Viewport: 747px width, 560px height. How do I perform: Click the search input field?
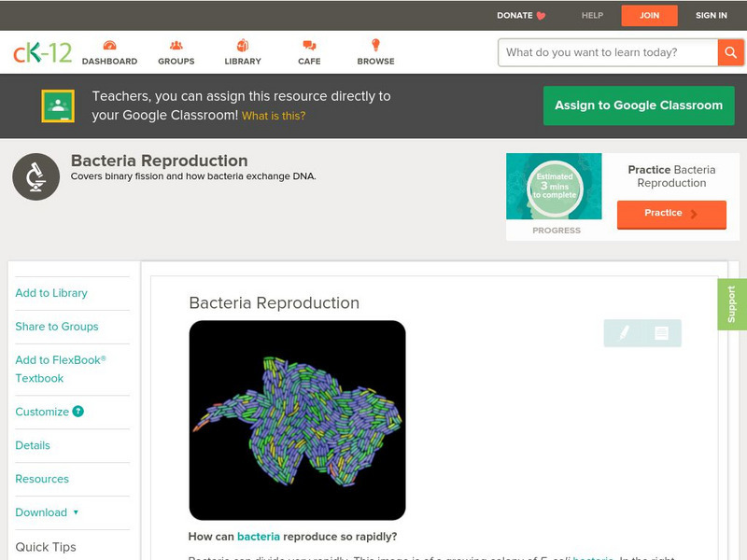607,52
